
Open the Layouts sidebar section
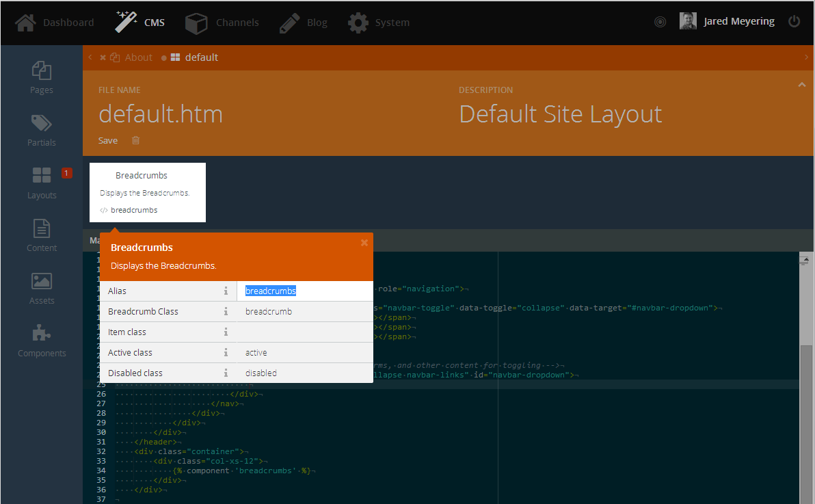42,183
